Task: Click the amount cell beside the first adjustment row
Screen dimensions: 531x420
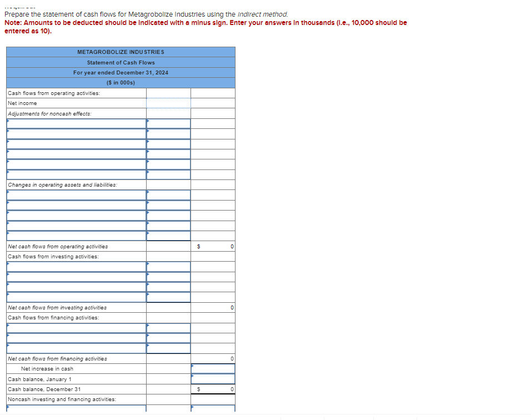Action: point(168,123)
